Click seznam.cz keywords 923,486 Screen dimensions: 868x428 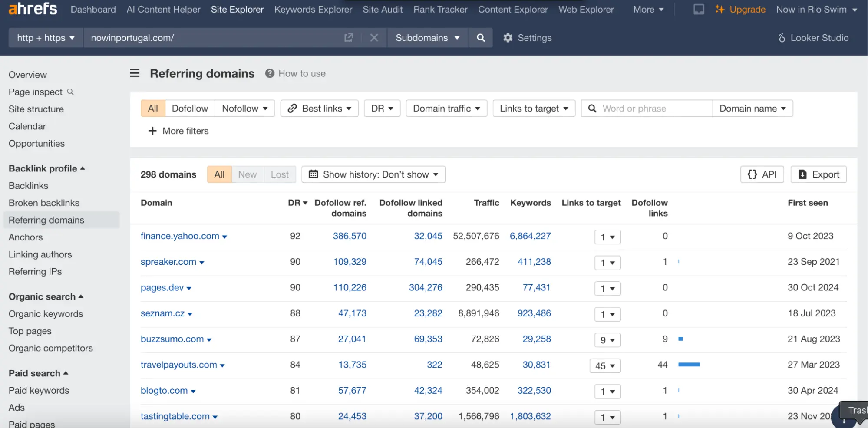(534, 313)
